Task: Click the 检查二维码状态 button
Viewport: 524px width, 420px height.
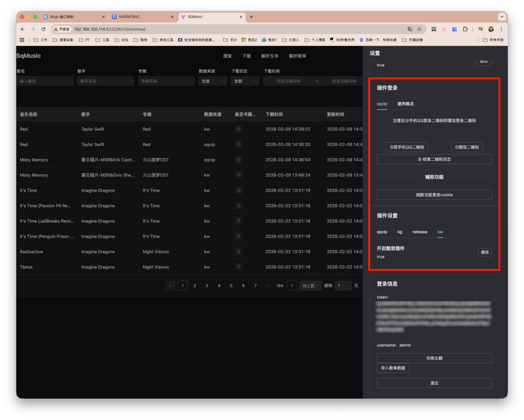Action: coord(434,159)
